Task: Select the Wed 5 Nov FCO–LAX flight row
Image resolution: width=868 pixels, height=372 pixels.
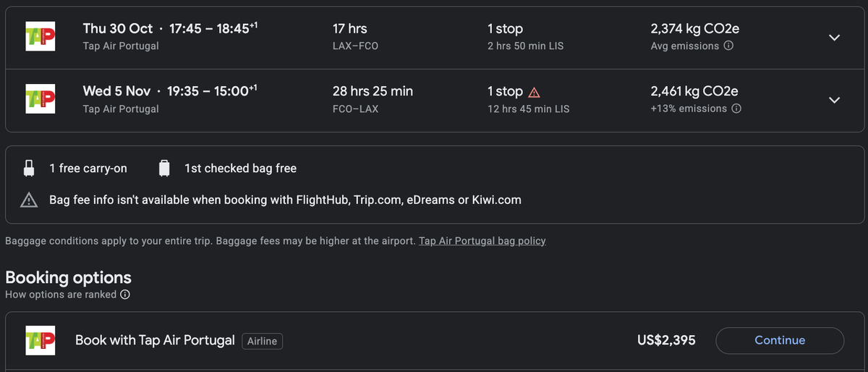Action: (x=434, y=100)
